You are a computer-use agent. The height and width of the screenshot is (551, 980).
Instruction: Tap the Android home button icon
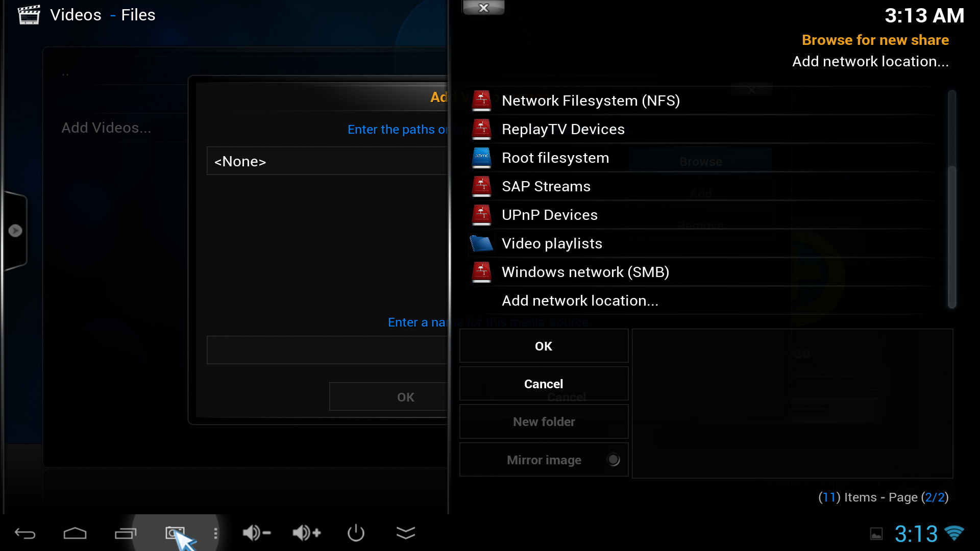[x=75, y=533]
